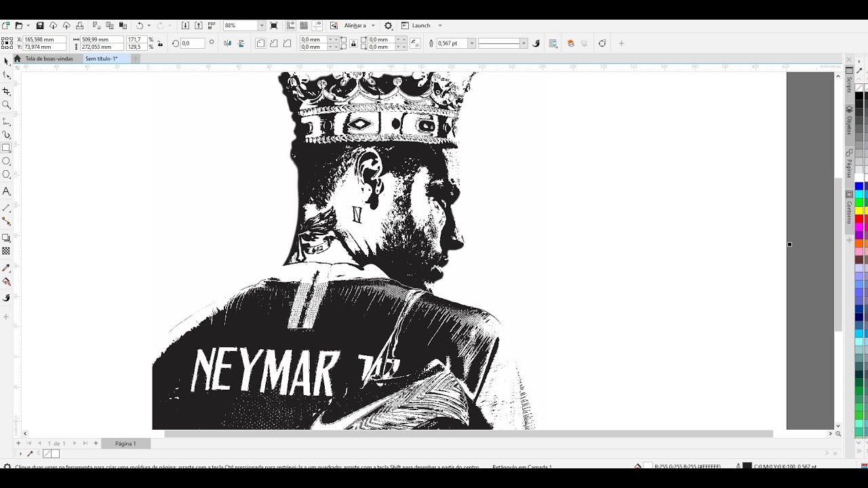Select the Interactive Fill tool

(6, 281)
